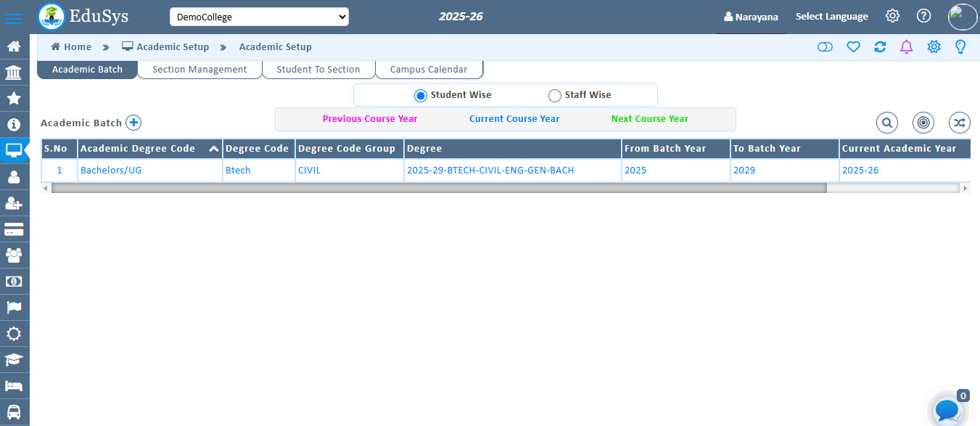Viewport: 980px width, 426px height.
Task: Click the lightbulb icon on the breadcrumb bar
Action: (960, 46)
